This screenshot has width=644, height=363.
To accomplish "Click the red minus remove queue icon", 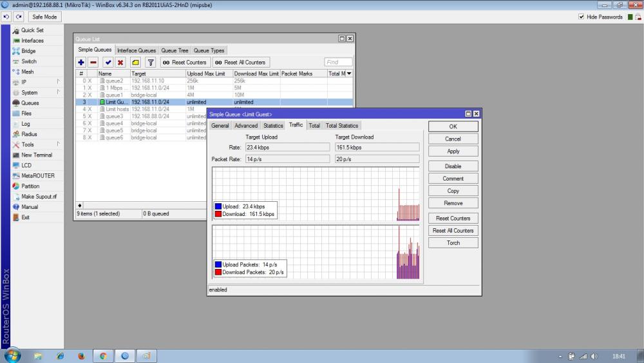I will click(x=93, y=63).
